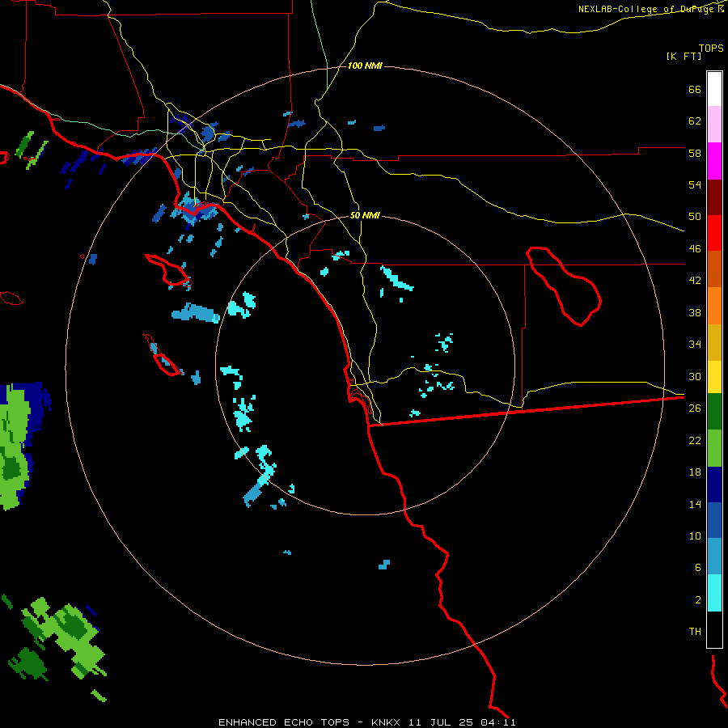Click the 38 legend value

(695, 312)
